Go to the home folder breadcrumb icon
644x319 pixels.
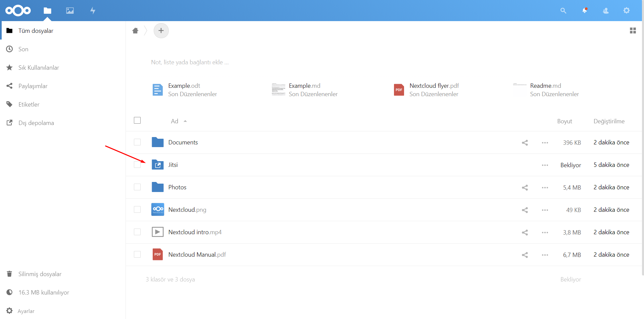coord(135,31)
